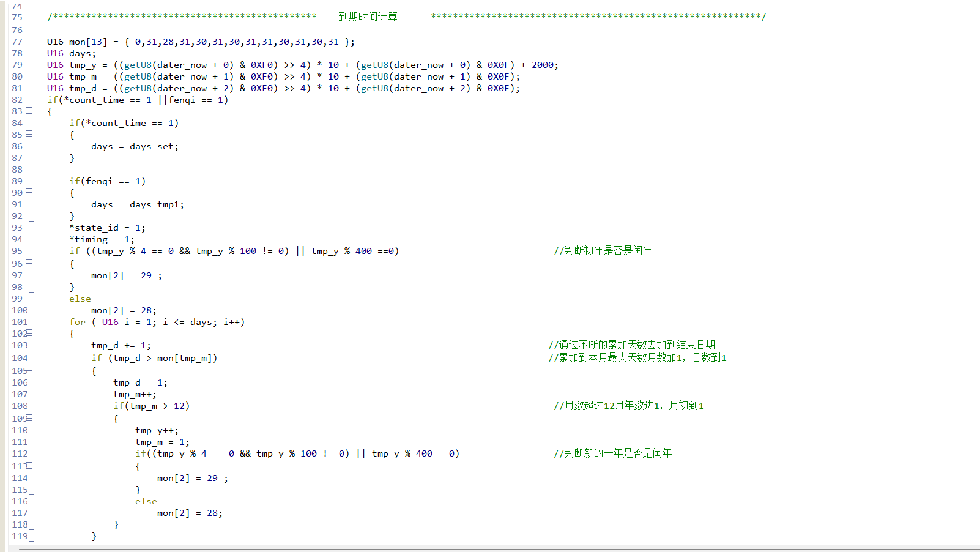This screenshot has width=980, height=552.
Task: Click the 'if(*count_time == 1 ||fenqi == 1)' line
Action: (x=138, y=100)
